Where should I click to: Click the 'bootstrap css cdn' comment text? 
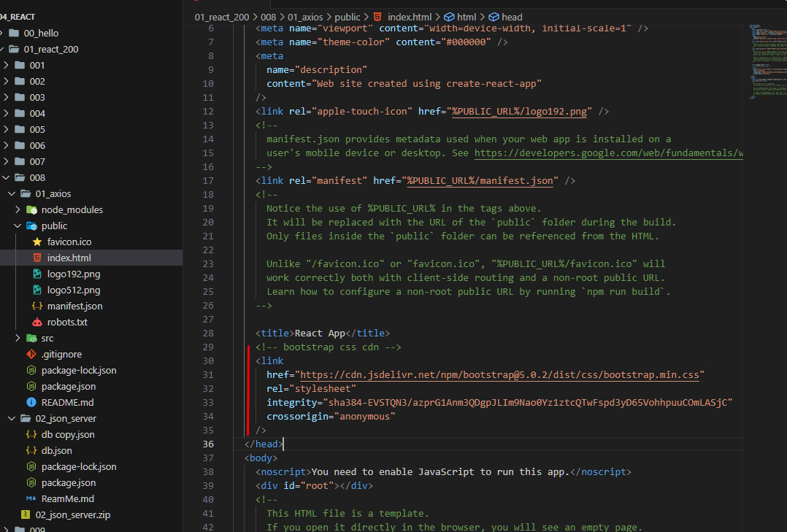(331, 347)
